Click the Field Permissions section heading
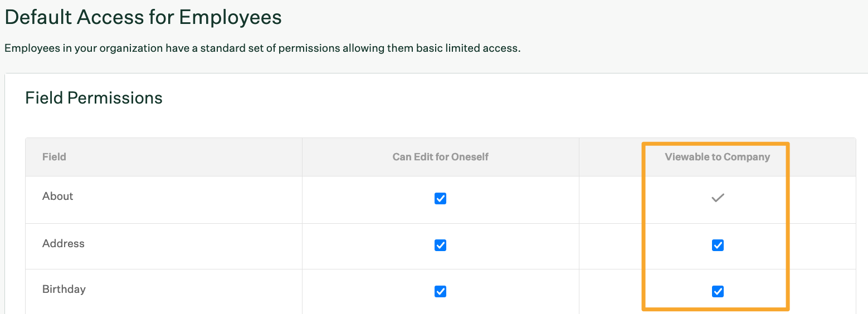The width and height of the screenshot is (868, 314). pyautogui.click(x=94, y=98)
